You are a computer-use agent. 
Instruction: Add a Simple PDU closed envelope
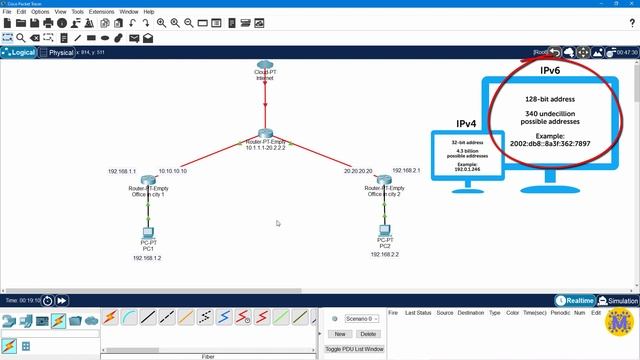pyautogui.click(x=134, y=38)
